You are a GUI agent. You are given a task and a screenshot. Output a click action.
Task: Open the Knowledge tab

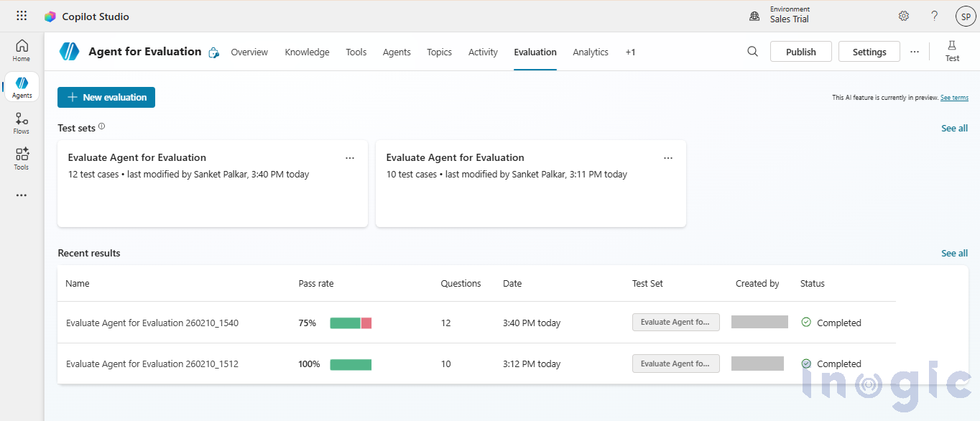click(307, 52)
